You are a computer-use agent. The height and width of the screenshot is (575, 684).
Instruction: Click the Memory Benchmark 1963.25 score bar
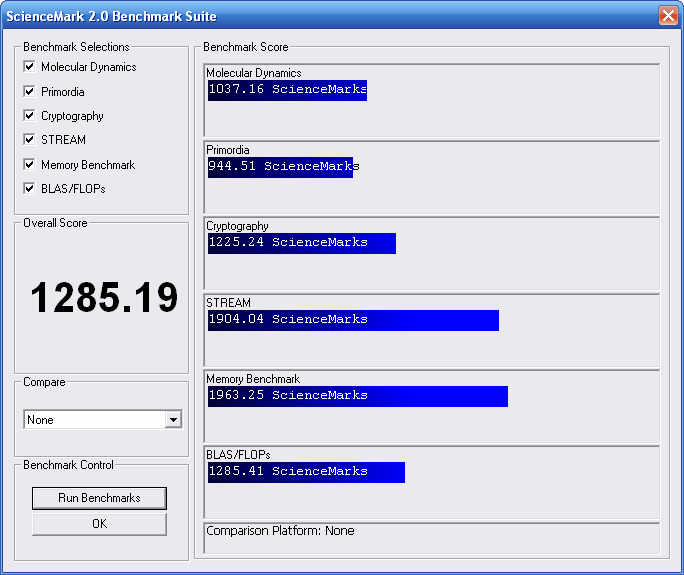pos(358,396)
